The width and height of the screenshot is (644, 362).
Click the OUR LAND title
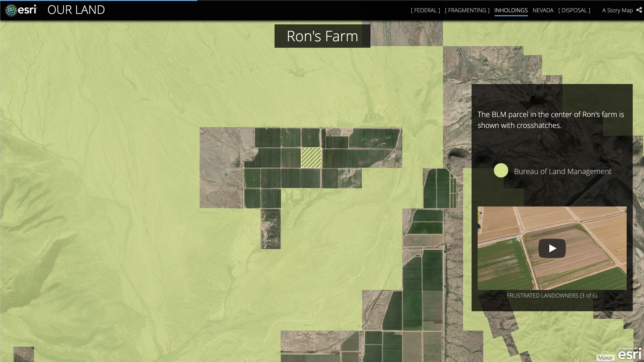(x=76, y=10)
